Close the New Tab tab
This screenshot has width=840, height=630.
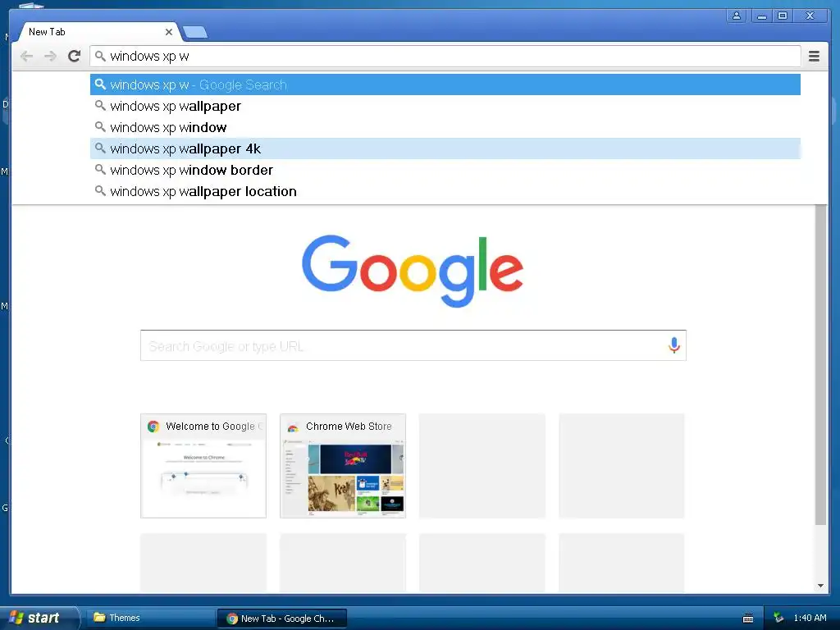click(169, 32)
